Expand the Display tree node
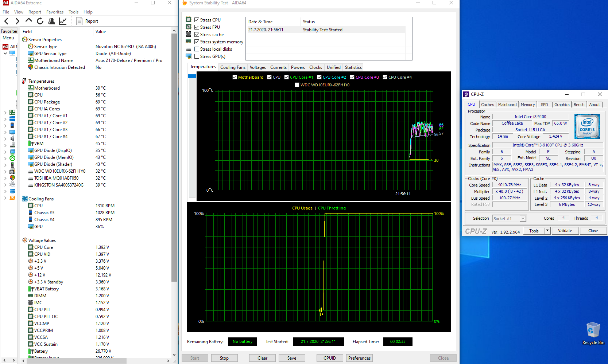 (5, 132)
